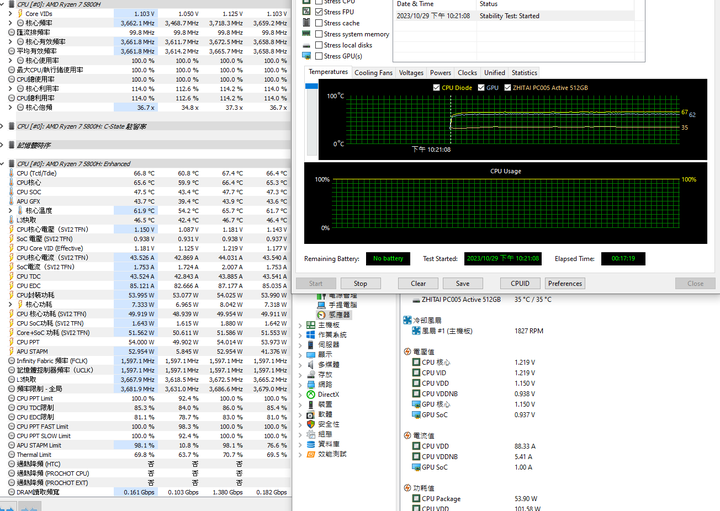This screenshot has height=511, width=720.
Task: Select the 風扇 #1 (主機板) row showing 1827 RPM
Action: click(478, 331)
